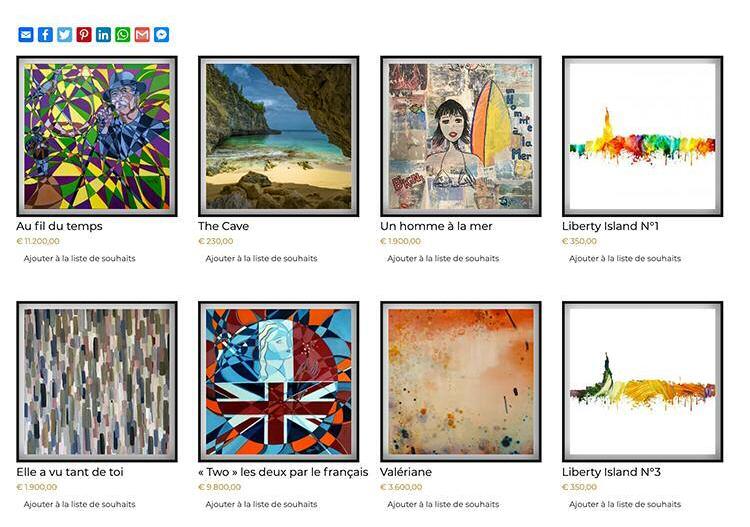Share through the Gmail icon

(x=142, y=34)
